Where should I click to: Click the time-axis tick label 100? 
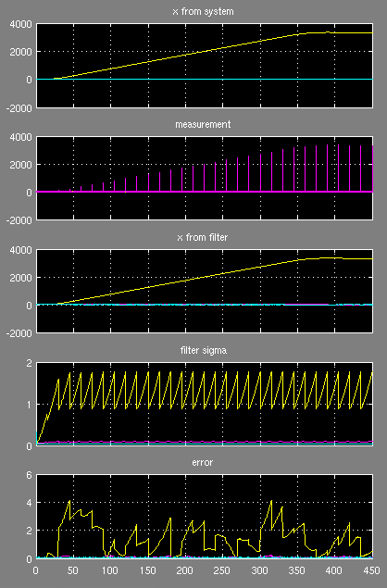(x=110, y=570)
